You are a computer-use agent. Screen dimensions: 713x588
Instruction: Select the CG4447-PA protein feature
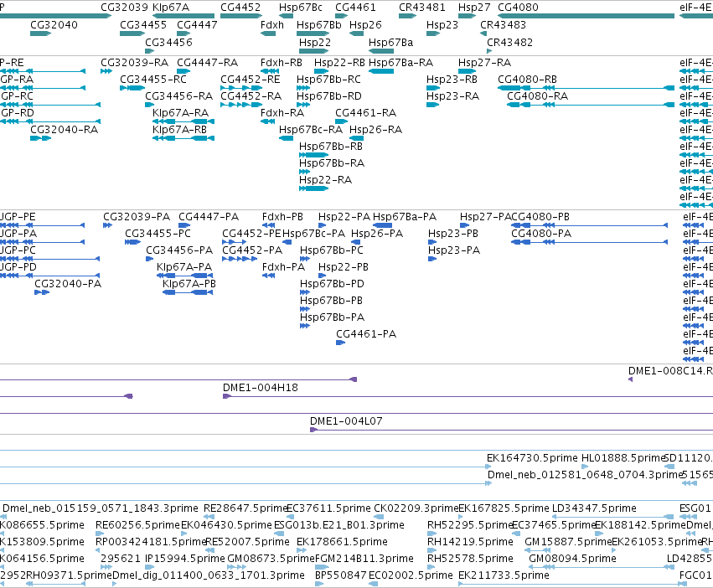[x=184, y=225]
